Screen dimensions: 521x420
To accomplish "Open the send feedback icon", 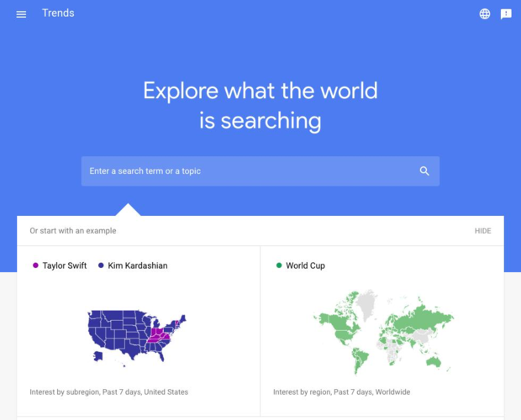I will tap(506, 14).
